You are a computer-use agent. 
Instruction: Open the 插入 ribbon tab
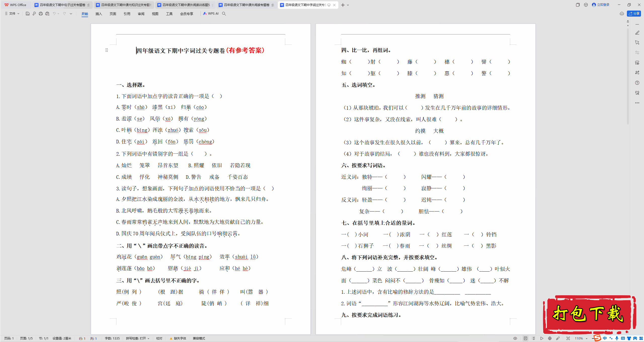coord(99,14)
